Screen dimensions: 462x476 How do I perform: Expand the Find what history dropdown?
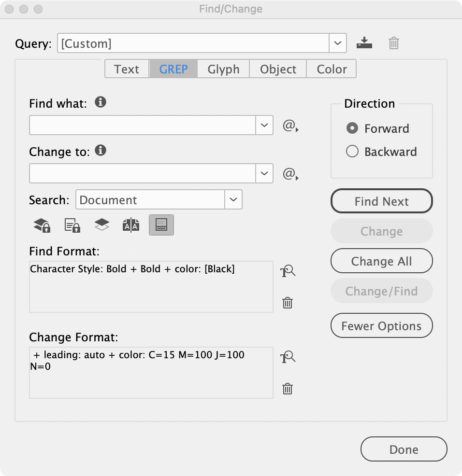pyautogui.click(x=264, y=125)
